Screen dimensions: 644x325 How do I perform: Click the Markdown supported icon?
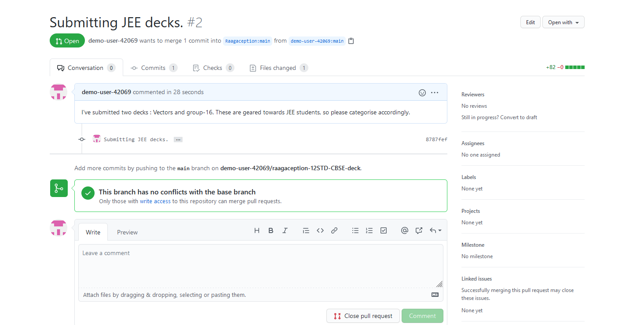(435, 295)
